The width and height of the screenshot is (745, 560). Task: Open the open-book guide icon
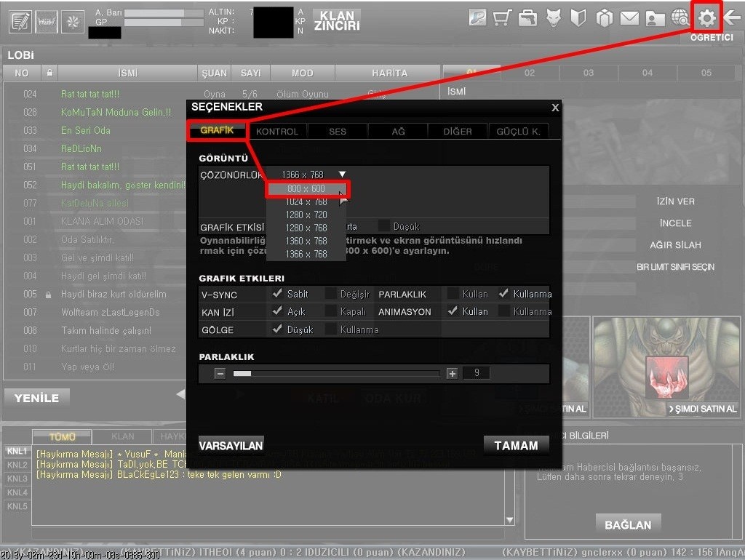point(578,18)
